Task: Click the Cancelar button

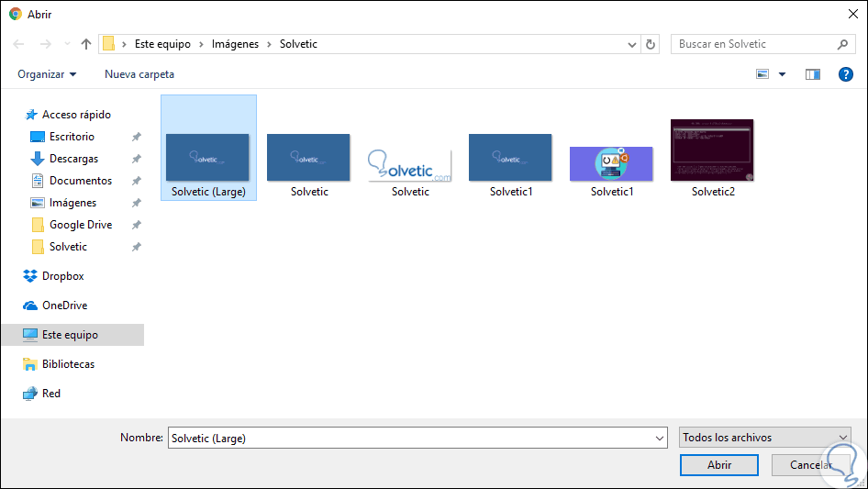Action: pyautogui.click(x=810, y=465)
